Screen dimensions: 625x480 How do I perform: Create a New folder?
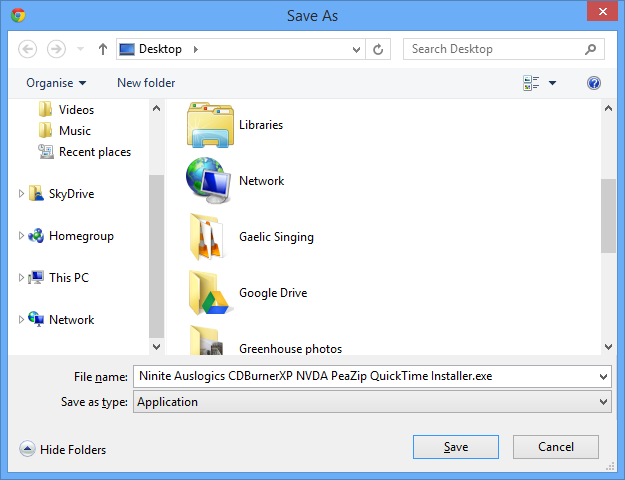point(146,83)
